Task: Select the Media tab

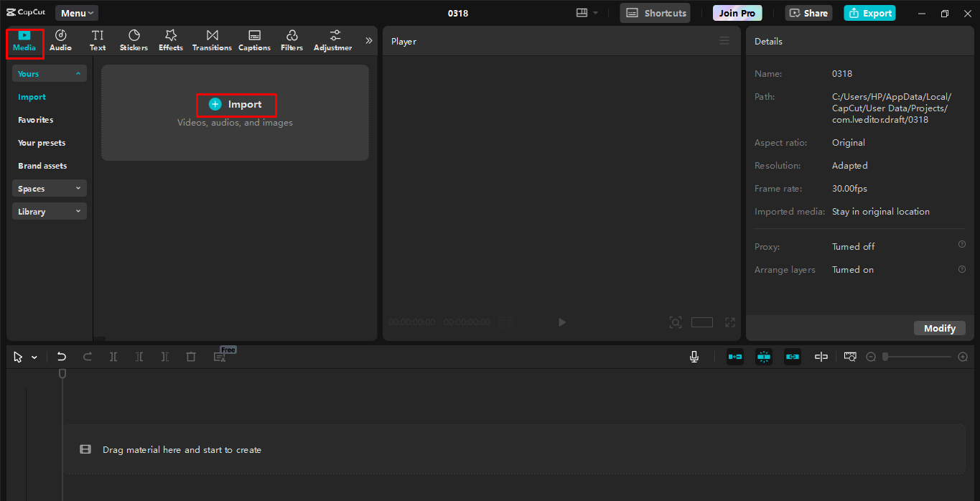Action: [24, 42]
